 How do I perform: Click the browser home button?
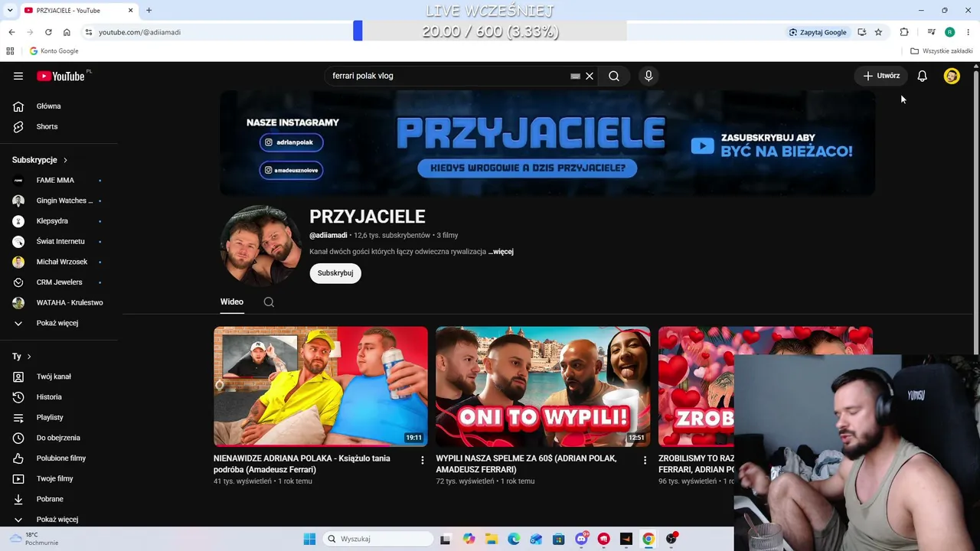pos(67,32)
